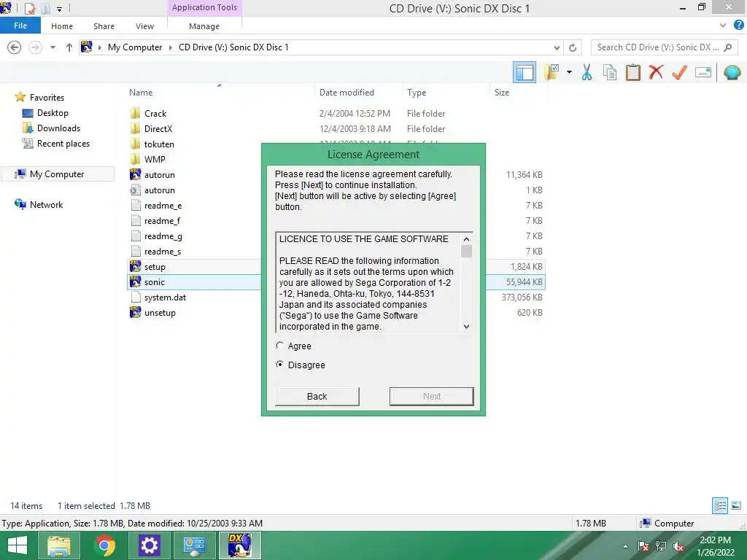747x560 pixels.
Task: Open the Settings gear taskbar icon
Action: (x=149, y=545)
